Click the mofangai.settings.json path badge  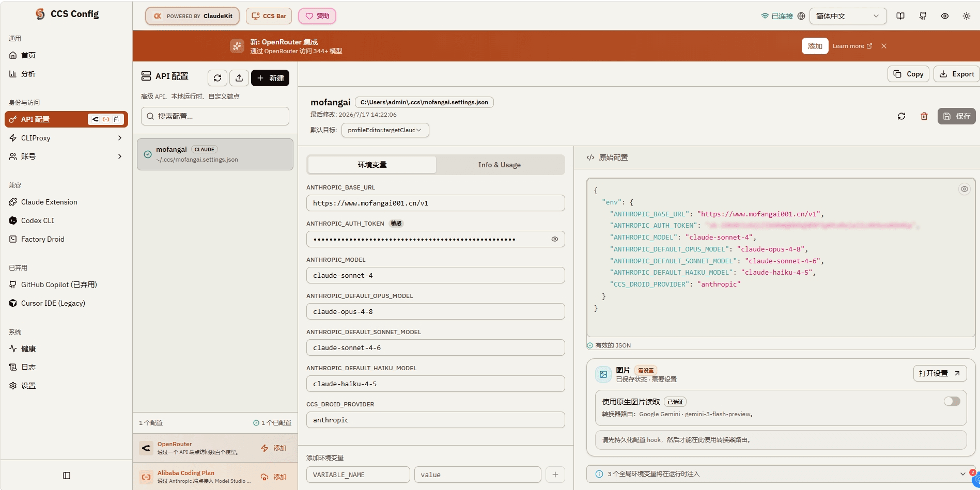tap(424, 102)
